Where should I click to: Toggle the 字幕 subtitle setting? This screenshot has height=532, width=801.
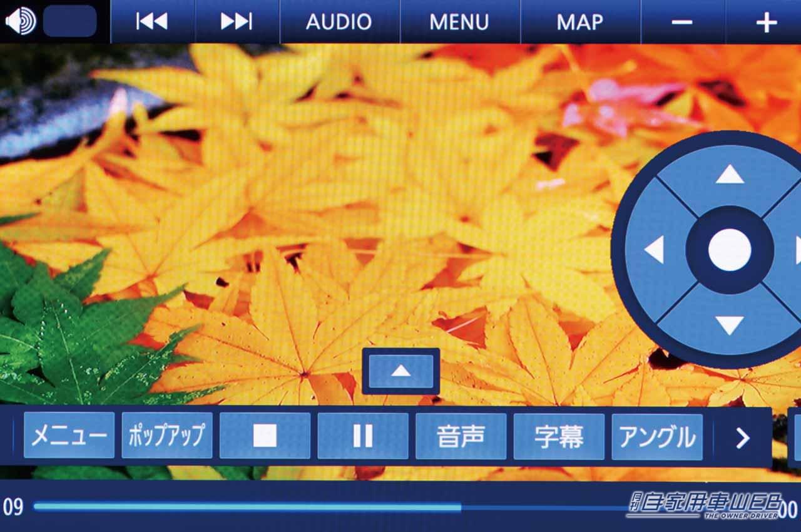(x=559, y=436)
